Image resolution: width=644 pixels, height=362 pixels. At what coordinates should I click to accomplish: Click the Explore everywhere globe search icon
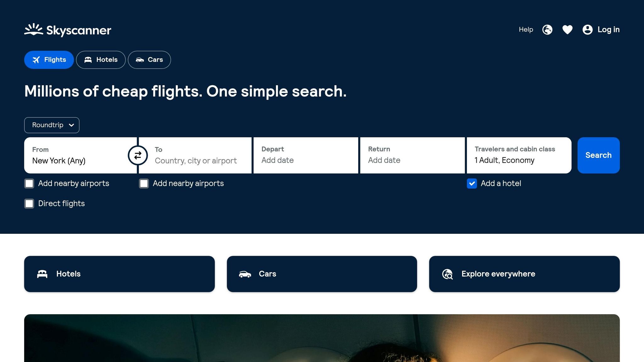[448, 274]
